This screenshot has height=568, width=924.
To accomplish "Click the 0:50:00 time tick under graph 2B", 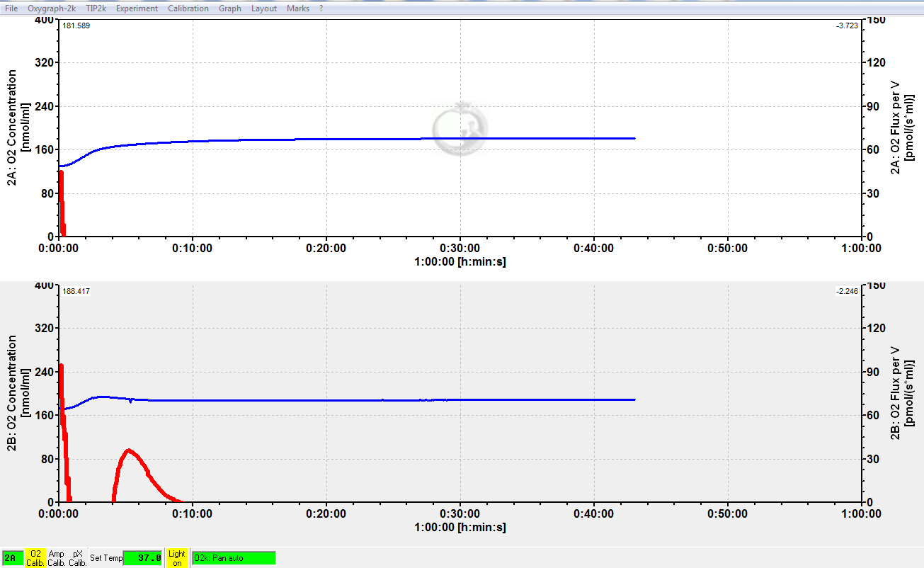I will point(728,513).
